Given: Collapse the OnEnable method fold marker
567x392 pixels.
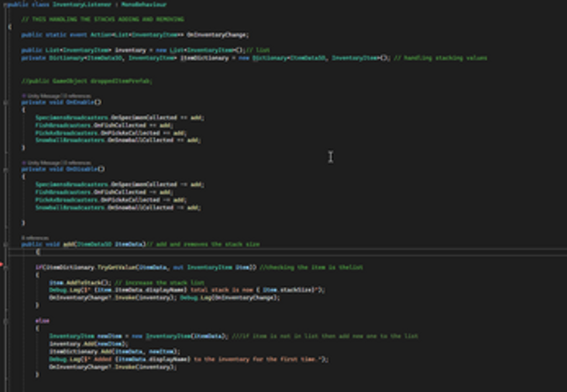Looking at the screenshot, I should (5, 103).
